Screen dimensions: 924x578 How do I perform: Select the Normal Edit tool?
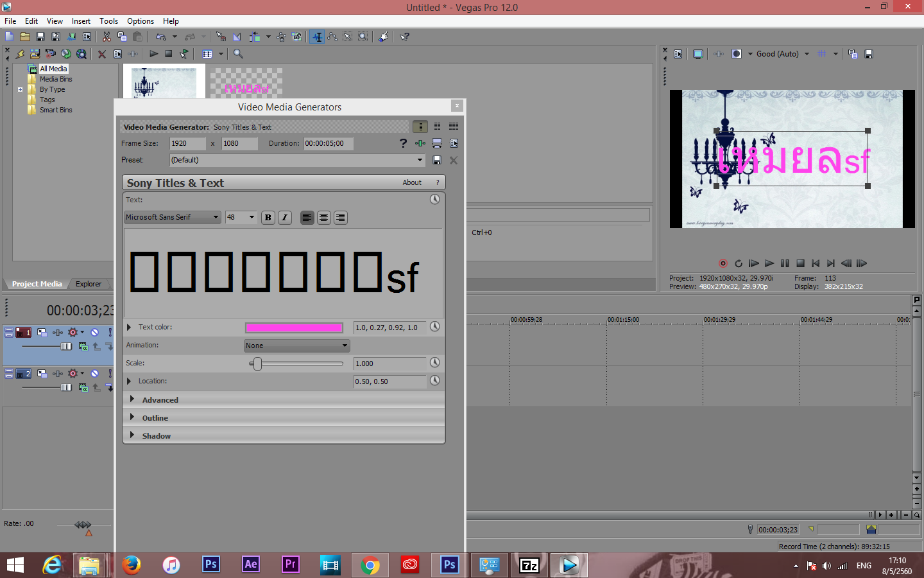point(317,37)
